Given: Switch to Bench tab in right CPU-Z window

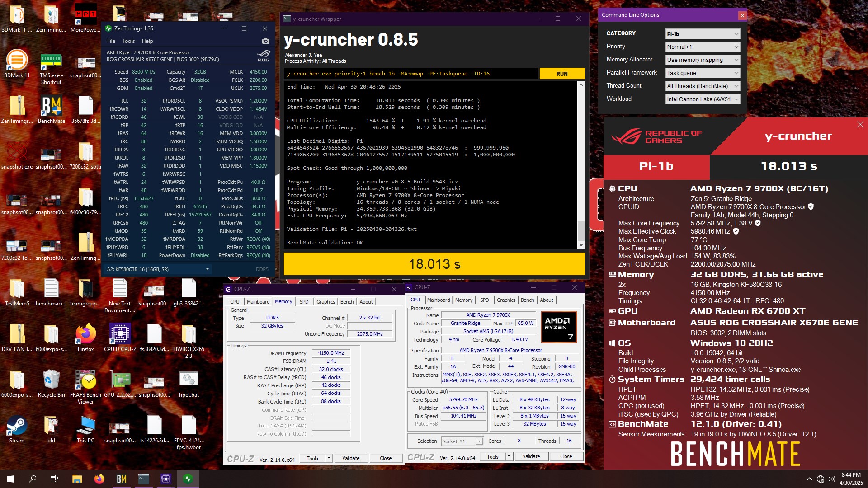Looking at the screenshot, I should click(x=527, y=300).
